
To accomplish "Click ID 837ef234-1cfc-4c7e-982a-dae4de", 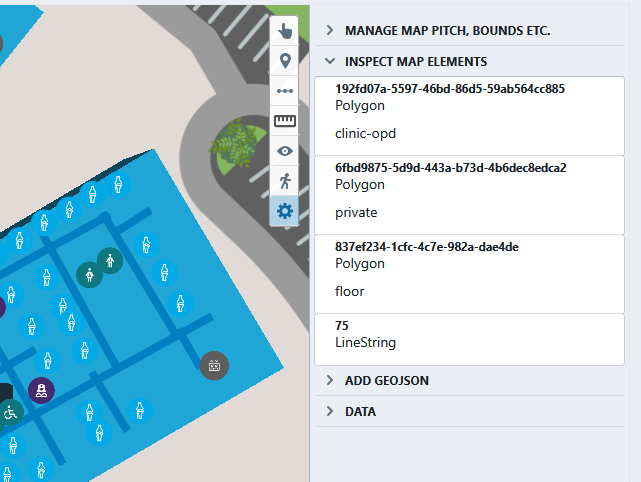I will 427,247.
